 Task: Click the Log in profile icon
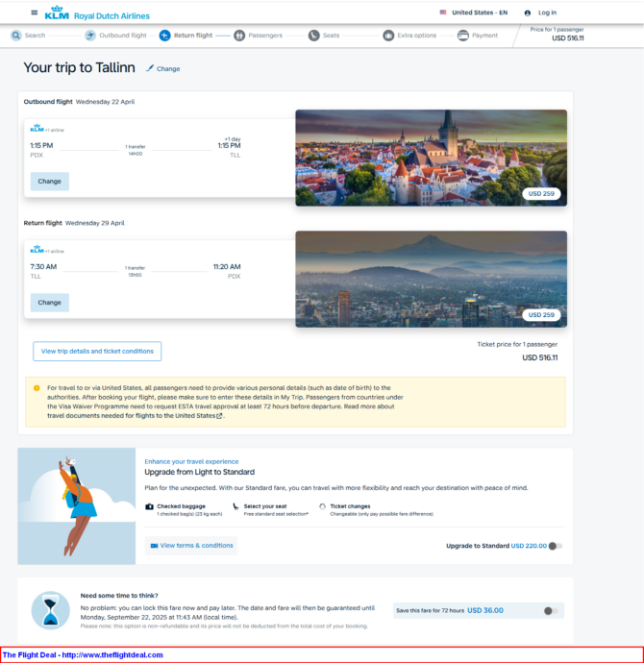tap(528, 13)
